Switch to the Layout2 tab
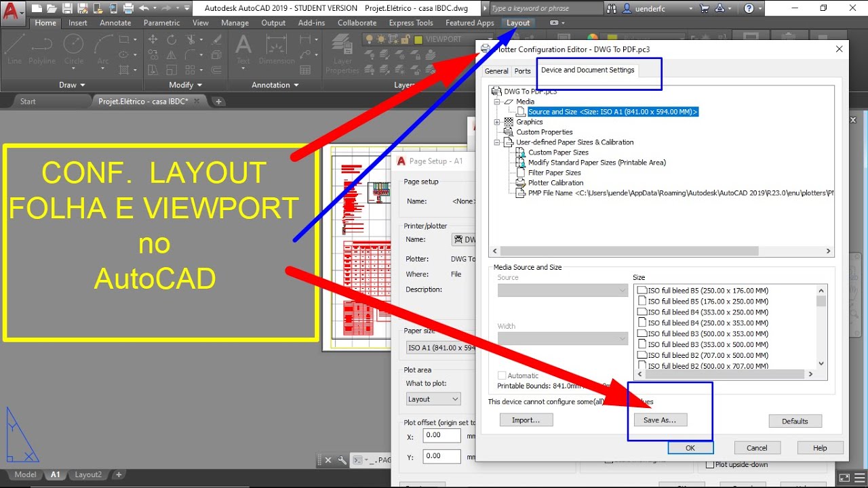The width and height of the screenshot is (868, 488). click(x=88, y=474)
